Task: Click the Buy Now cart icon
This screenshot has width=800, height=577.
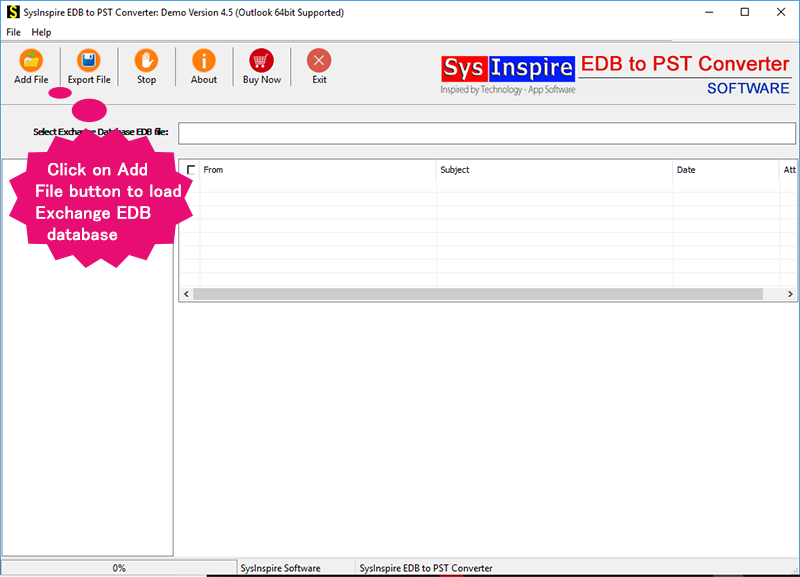Action: click(x=261, y=60)
